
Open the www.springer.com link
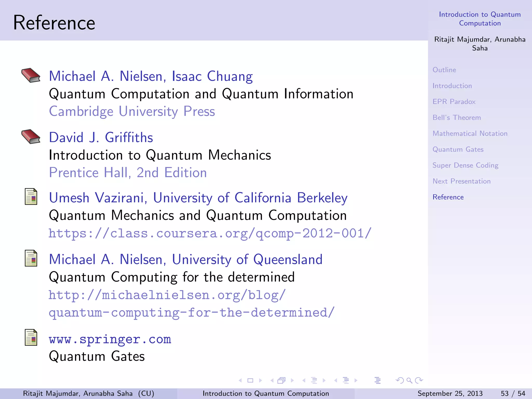110,340
